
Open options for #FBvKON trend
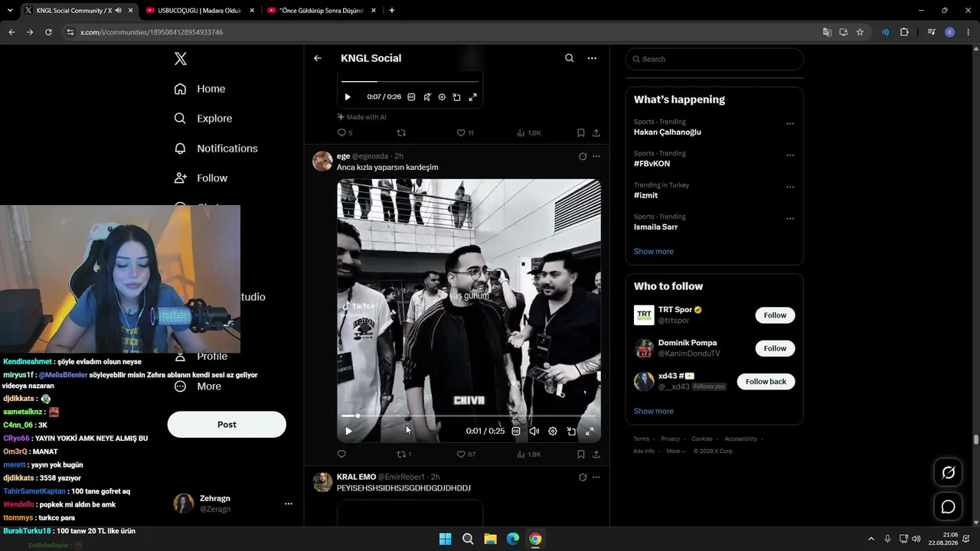790,155
